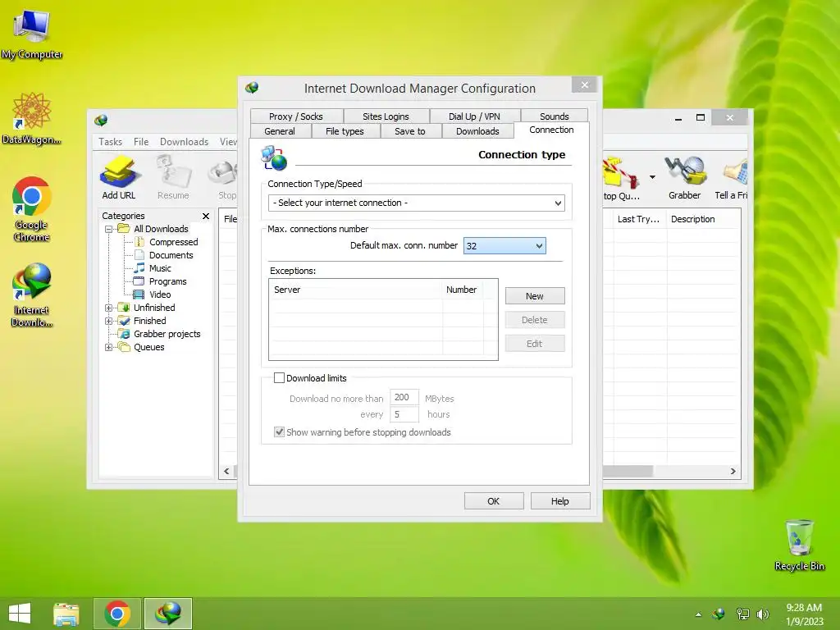Click the New exception button
This screenshot has height=630, width=840.
pos(535,295)
